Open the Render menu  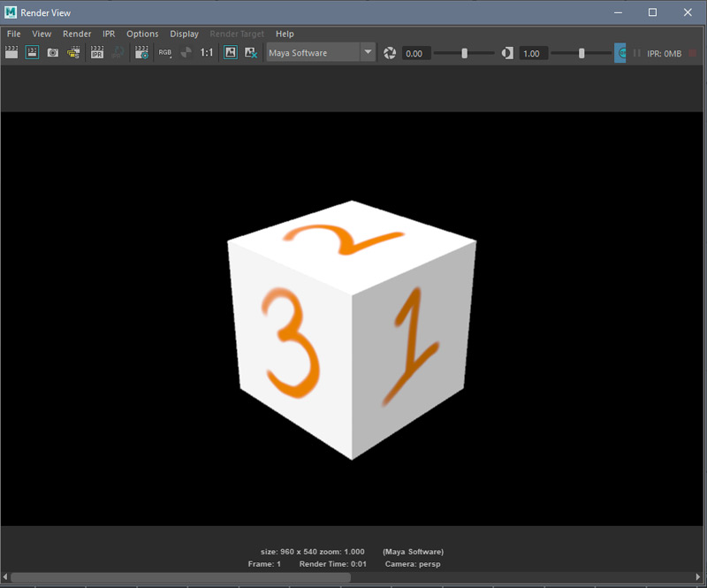[x=77, y=34]
